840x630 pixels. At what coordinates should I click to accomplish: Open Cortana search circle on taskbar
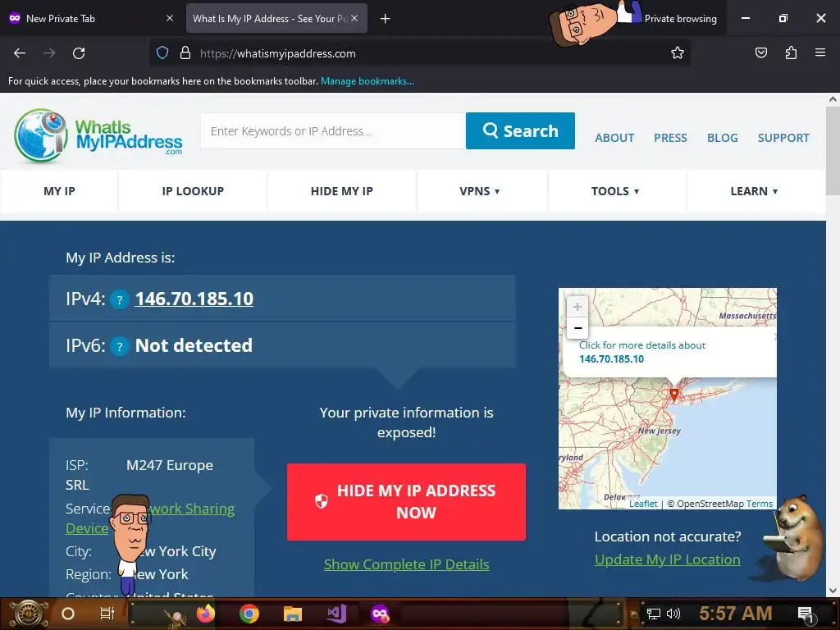tap(68, 614)
